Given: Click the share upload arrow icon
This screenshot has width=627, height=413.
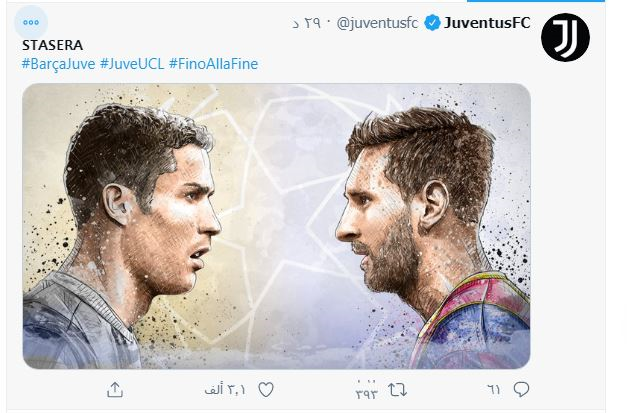Looking at the screenshot, I should (115, 389).
